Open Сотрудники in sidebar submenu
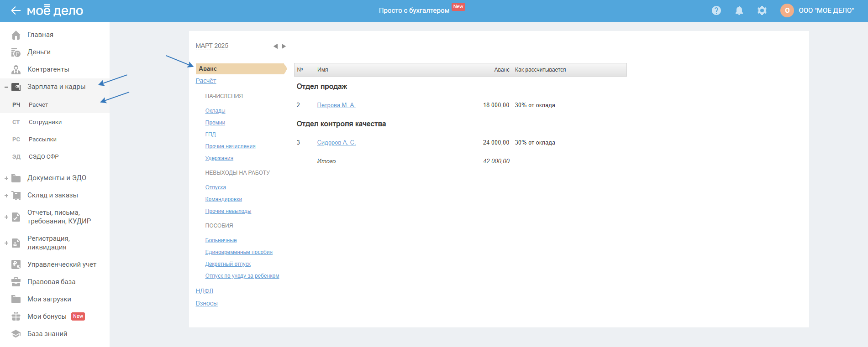Viewport: 868px width, 347px height. pos(45,122)
